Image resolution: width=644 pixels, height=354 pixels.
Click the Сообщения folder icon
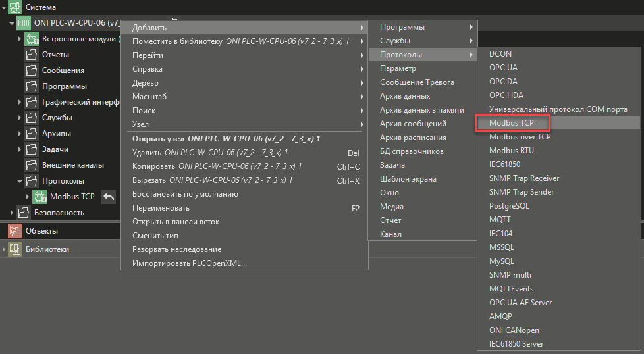[x=31, y=70]
